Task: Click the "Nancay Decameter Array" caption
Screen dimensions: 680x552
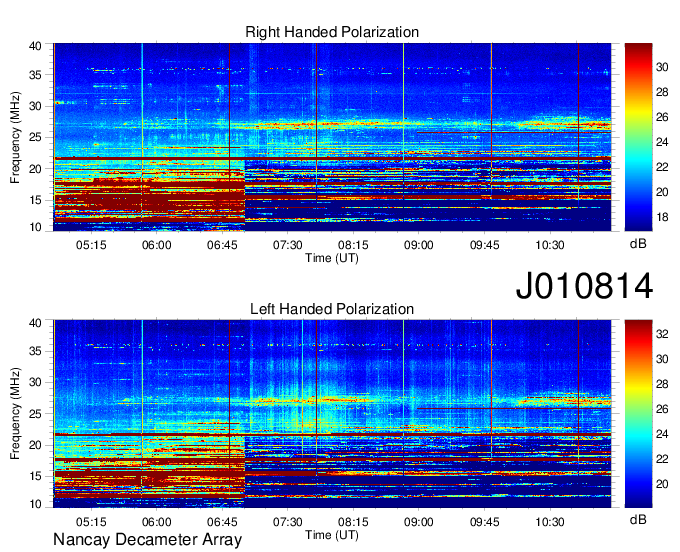Action: pos(147,539)
